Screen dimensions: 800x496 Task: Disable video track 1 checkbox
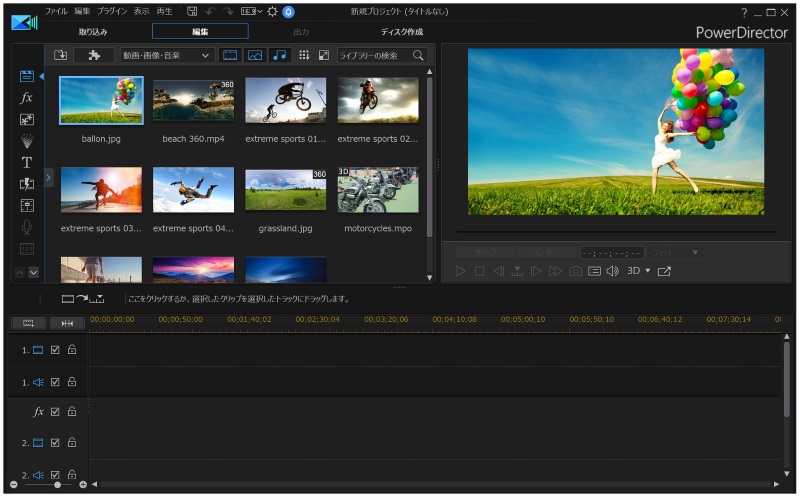tap(56, 350)
